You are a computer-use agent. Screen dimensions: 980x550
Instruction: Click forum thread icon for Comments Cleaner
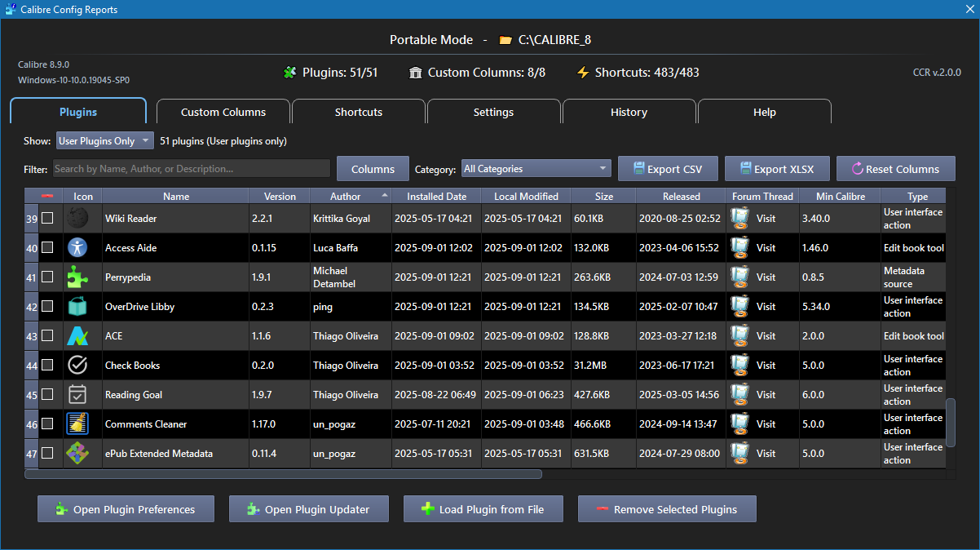[x=739, y=424]
